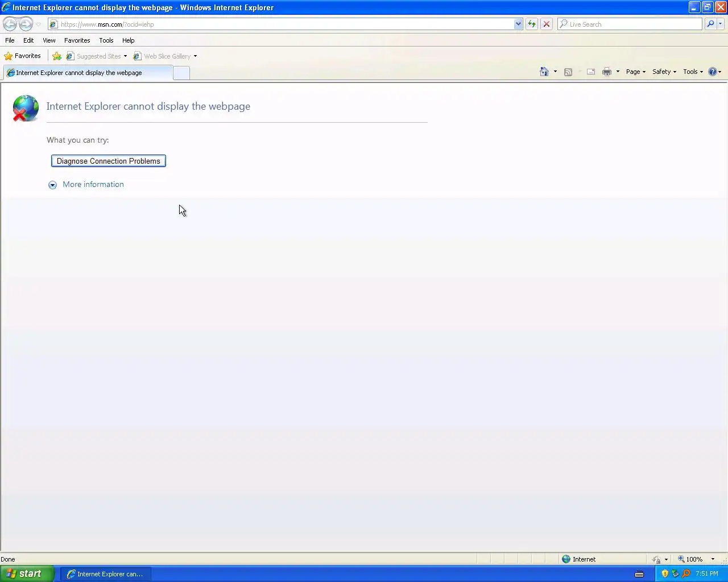Click the Back navigation arrow

click(10, 24)
